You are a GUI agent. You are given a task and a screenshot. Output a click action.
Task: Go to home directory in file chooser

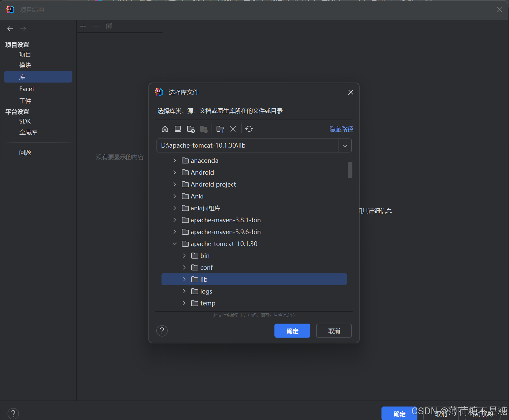tap(165, 129)
